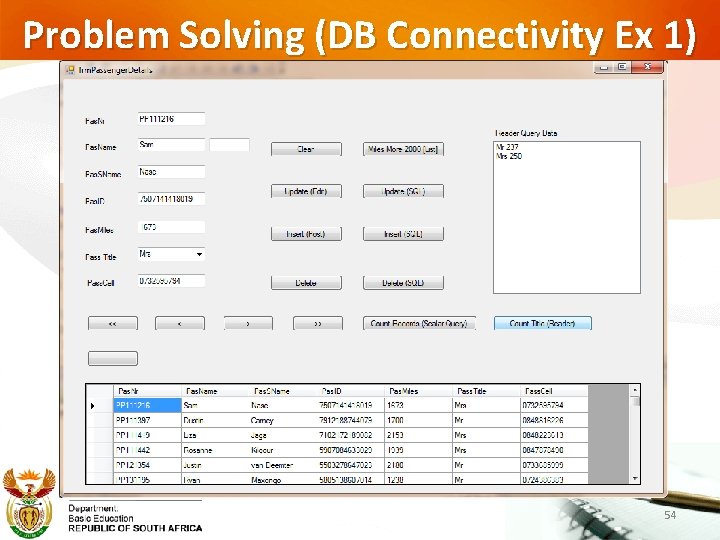
Task: Click the Liza name cell
Action: click(x=215, y=435)
